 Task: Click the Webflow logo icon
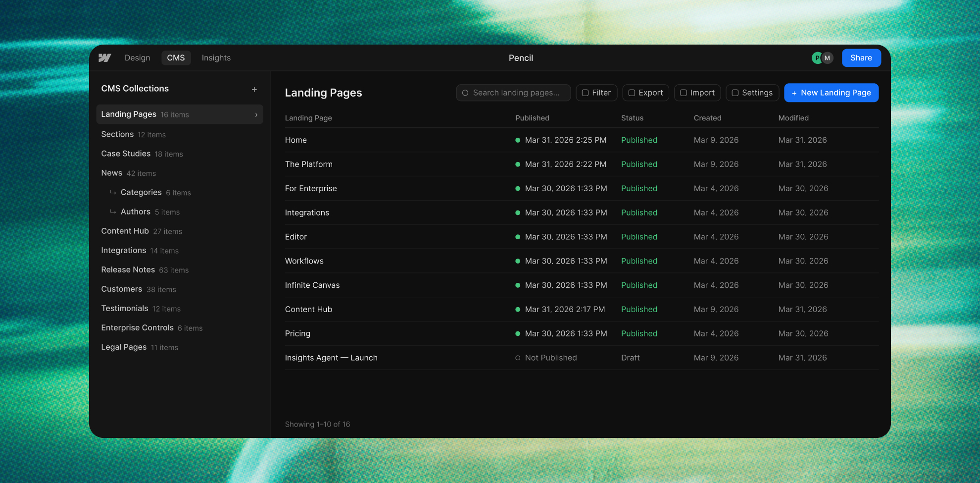(x=104, y=58)
